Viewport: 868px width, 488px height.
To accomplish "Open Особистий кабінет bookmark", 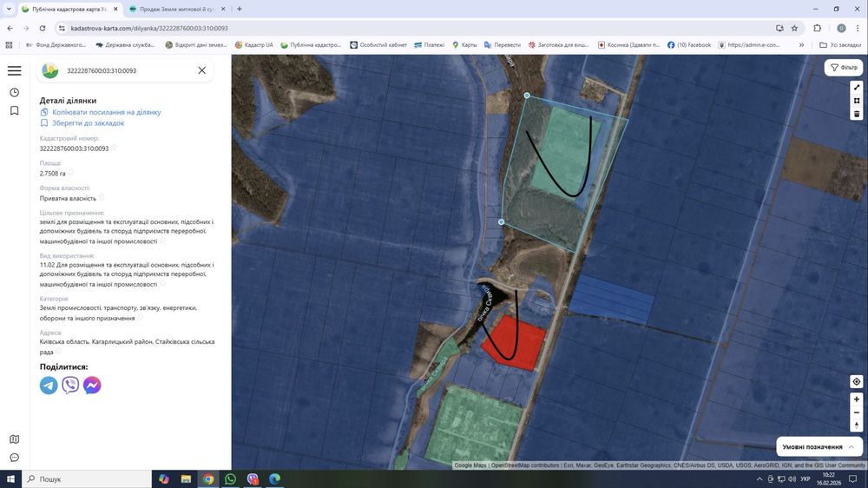I will 378,45.
